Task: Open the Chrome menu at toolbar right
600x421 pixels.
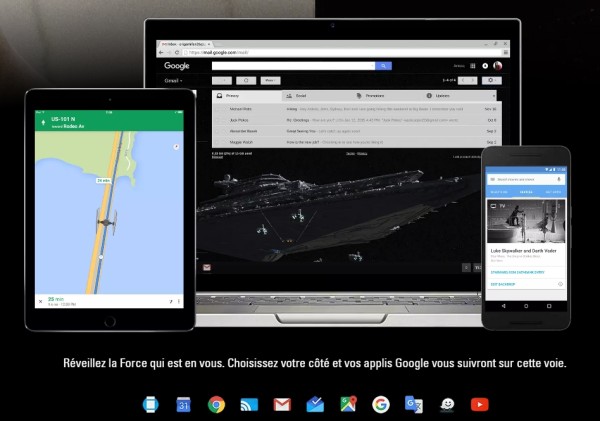Action: [x=505, y=52]
